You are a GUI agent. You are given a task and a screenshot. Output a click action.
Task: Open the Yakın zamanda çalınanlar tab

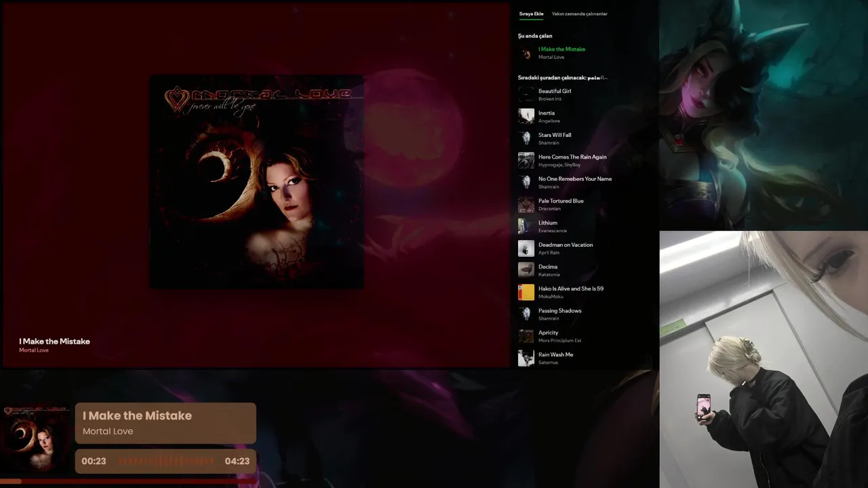tap(579, 14)
